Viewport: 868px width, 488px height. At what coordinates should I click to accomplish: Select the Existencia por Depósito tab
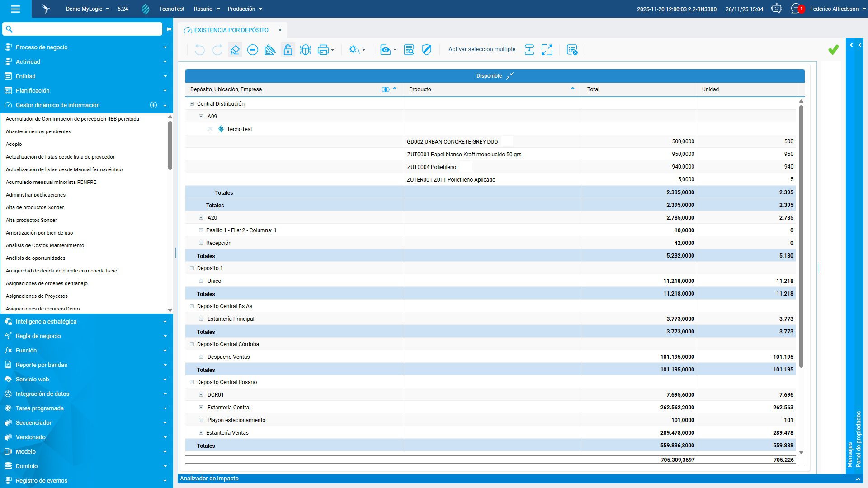coord(231,30)
